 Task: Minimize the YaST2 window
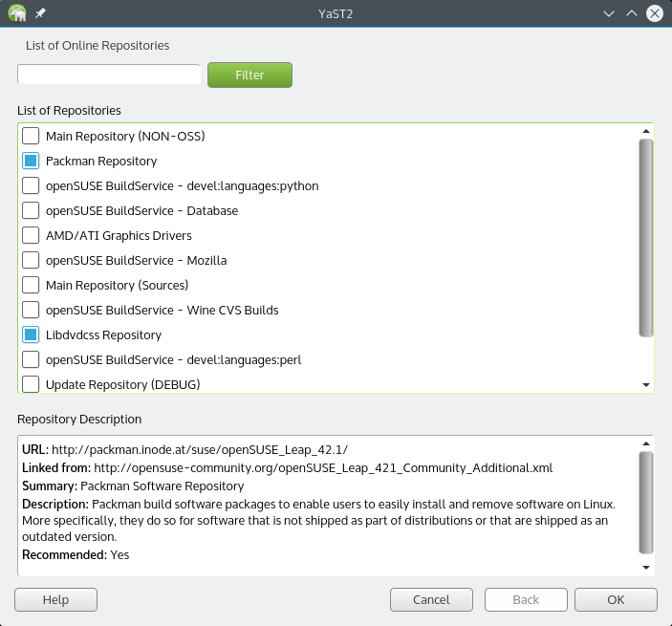[x=609, y=13]
